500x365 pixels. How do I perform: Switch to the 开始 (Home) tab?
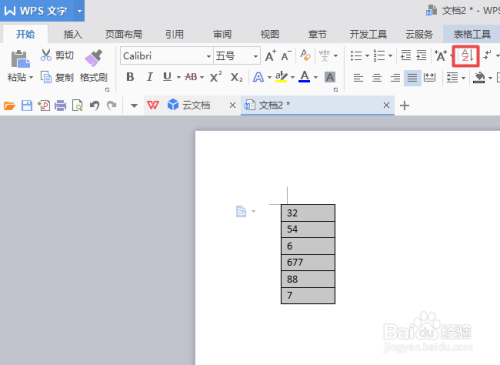pos(26,34)
